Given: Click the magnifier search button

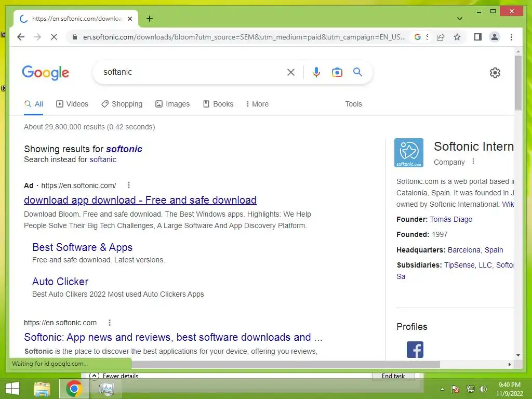Looking at the screenshot, I should pos(357,72).
